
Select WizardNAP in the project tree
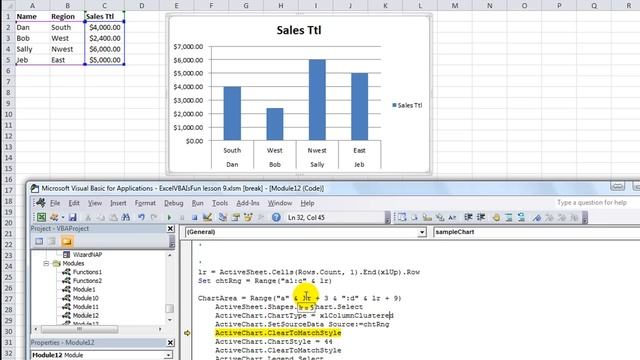[87, 254]
